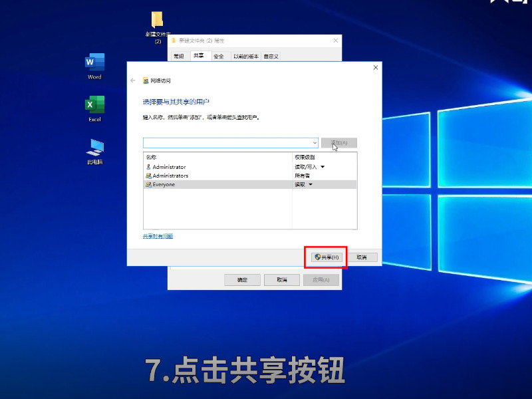
Task: Click the Administrators group icon
Action: 148,176
